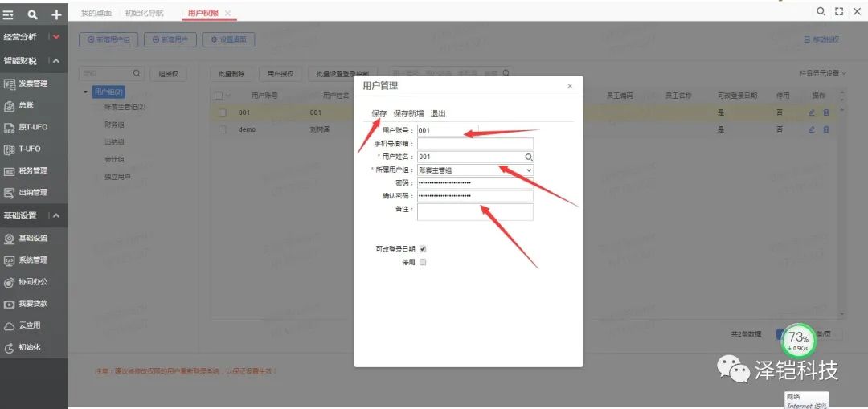This screenshot has height=409, width=868.
Task: Focus the 确认密码 input field
Action: (475, 196)
